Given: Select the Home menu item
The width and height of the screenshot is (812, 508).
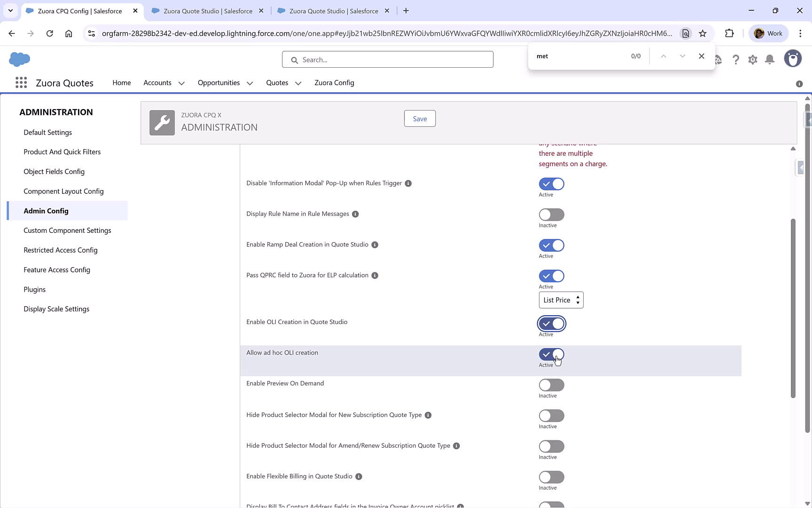Looking at the screenshot, I should tap(121, 83).
